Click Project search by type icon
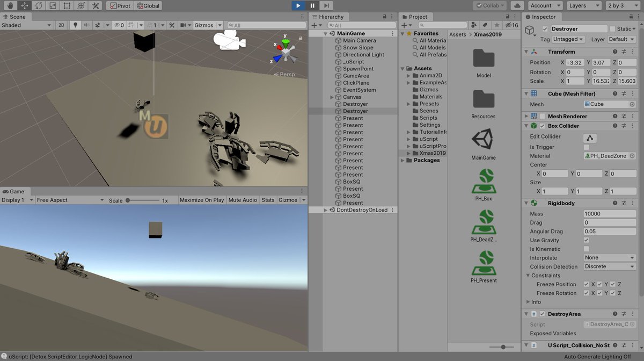This screenshot has width=644, height=361. 474,25
